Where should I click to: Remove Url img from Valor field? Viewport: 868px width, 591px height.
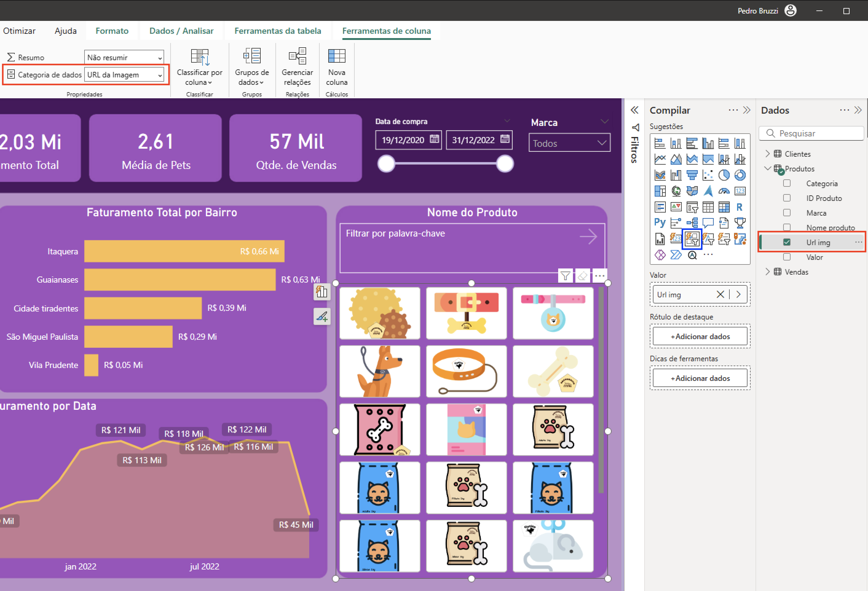[720, 295]
